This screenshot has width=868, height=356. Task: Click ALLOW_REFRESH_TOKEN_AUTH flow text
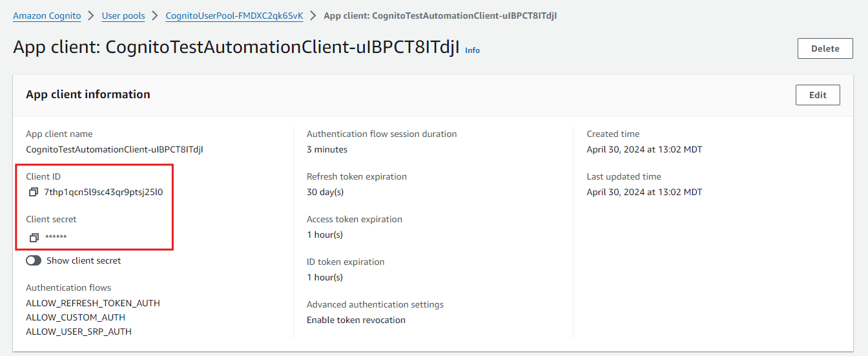(x=93, y=303)
